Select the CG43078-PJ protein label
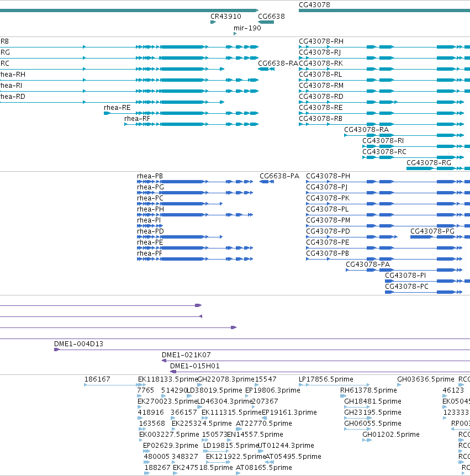This screenshot has width=470, height=476. click(327, 187)
